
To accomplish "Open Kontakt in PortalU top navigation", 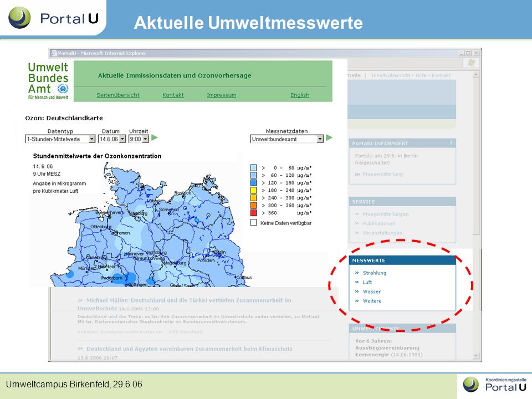I will coord(441,75).
